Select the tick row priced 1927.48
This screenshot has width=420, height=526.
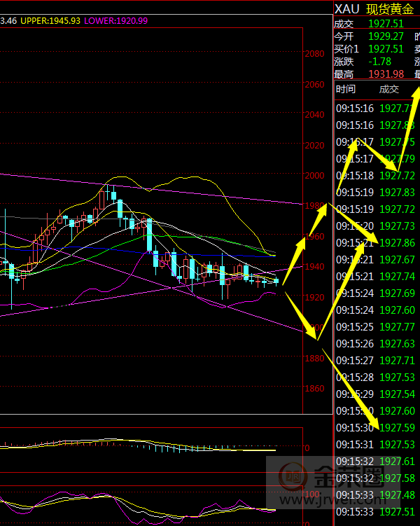374,495
